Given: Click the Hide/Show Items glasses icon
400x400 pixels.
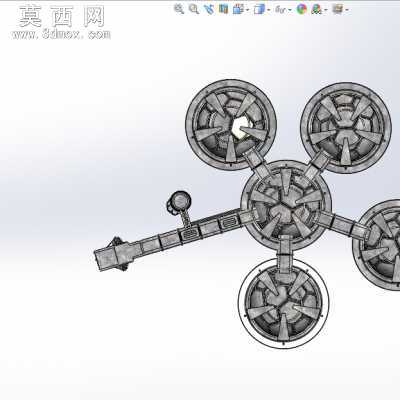Looking at the screenshot, I should click(280, 10).
